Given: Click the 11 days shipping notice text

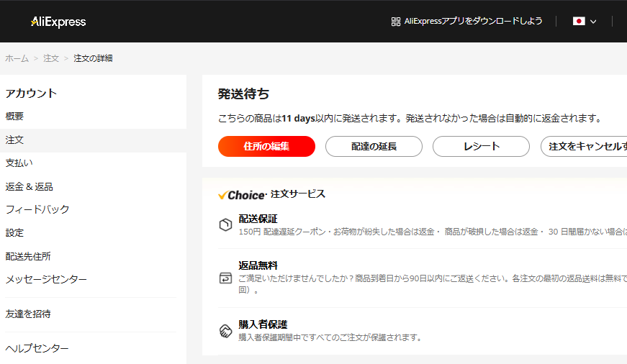Looking at the screenshot, I should pyautogui.click(x=410, y=118).
